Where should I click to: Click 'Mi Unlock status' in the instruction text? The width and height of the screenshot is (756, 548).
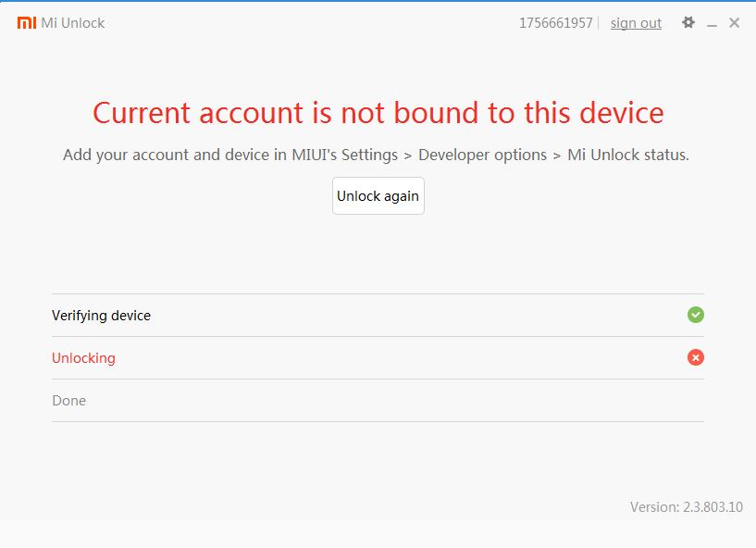coord(627,155)
